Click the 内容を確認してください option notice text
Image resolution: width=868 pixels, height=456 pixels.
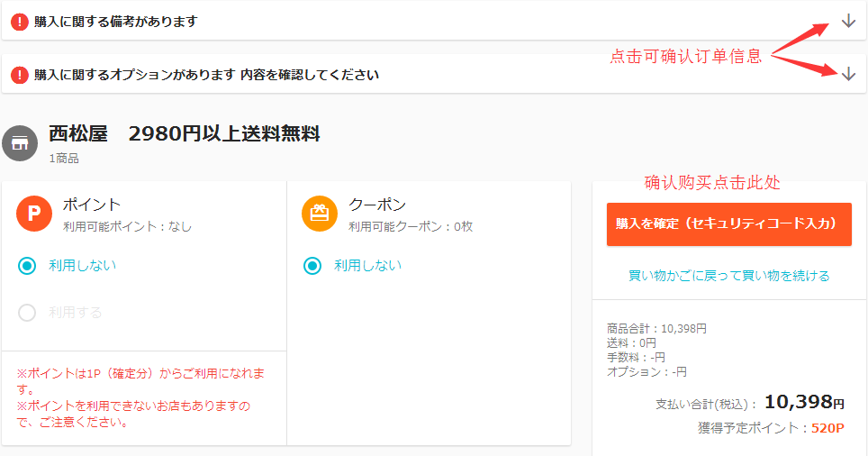tap(309, 75)
